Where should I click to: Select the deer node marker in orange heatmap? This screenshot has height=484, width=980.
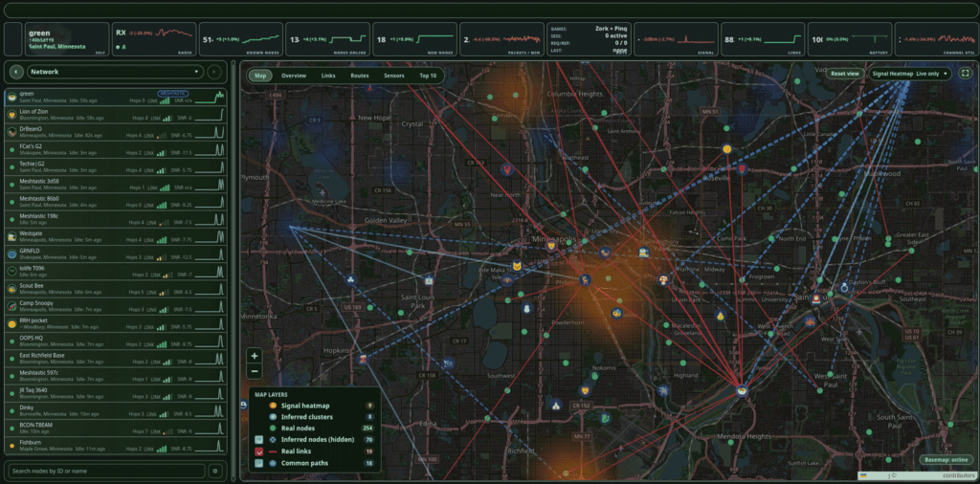click(x=585, y=280)
